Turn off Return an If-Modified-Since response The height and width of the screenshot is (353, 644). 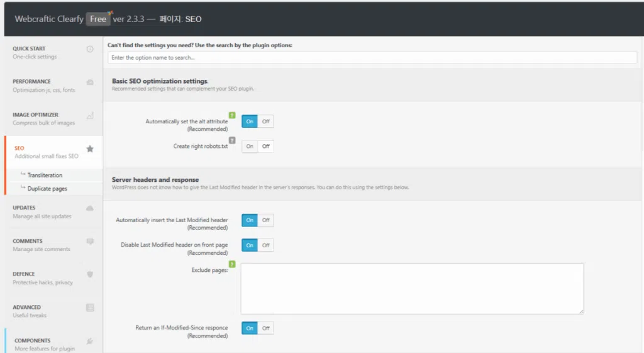point(266,328)
